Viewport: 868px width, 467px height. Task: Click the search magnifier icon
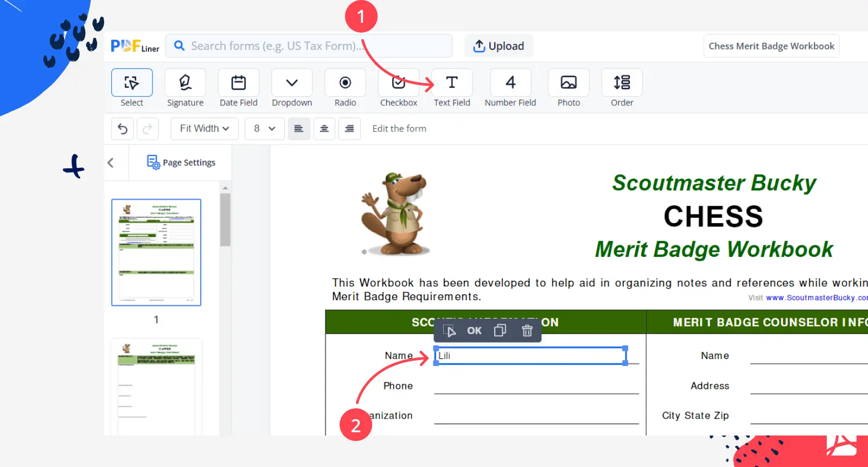(179, 46)
